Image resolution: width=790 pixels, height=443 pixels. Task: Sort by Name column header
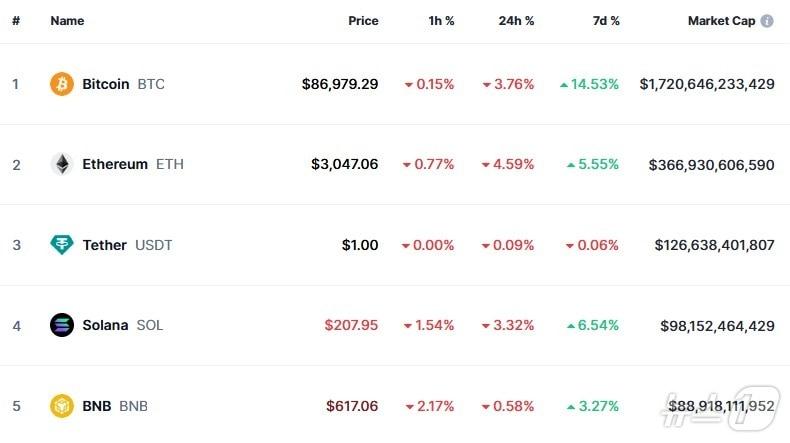[x=67, y=21]
